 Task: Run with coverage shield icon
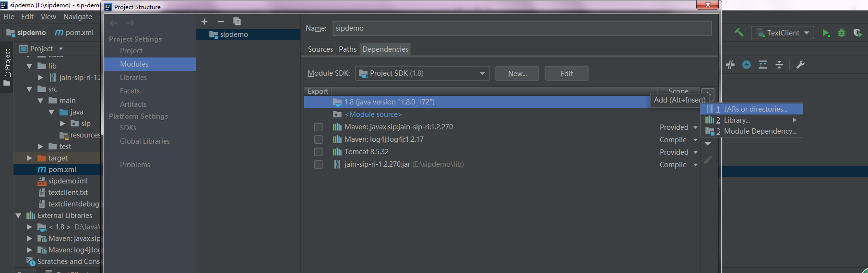pyautogui.click(x=858, y=33)
